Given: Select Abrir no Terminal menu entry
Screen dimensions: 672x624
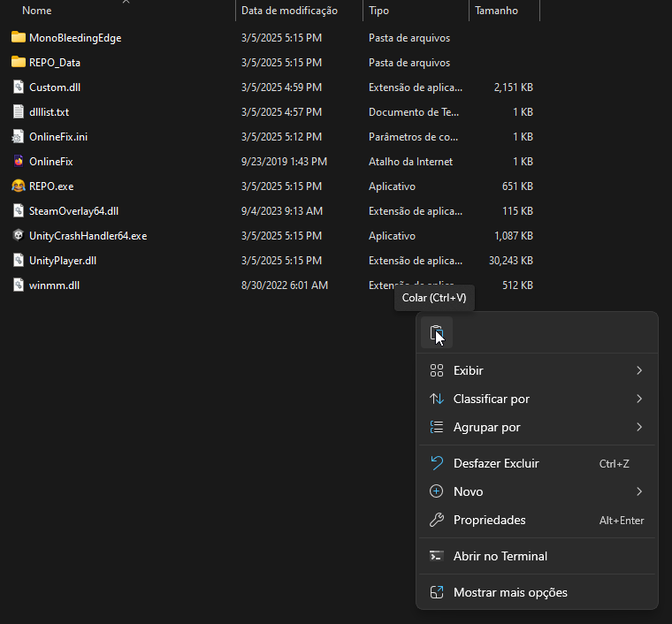Looking at the screenshot, I should [500, 556].
